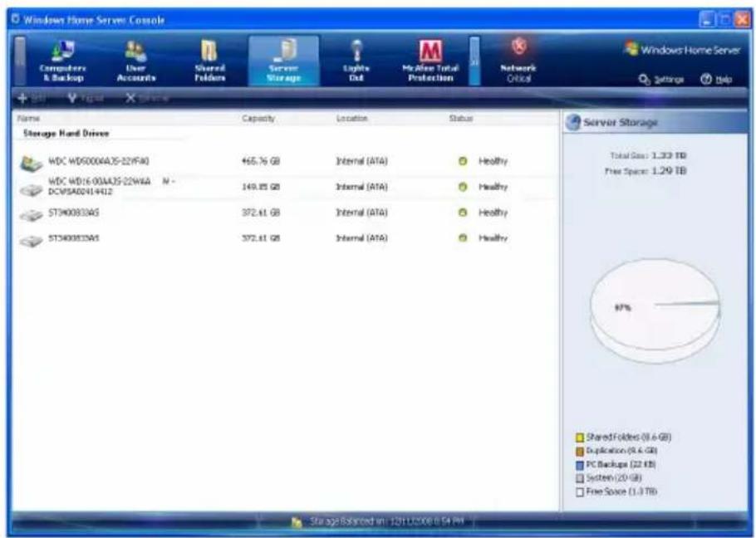
Task: Click the Remove drive toolbar button
Action: (147, 98)
